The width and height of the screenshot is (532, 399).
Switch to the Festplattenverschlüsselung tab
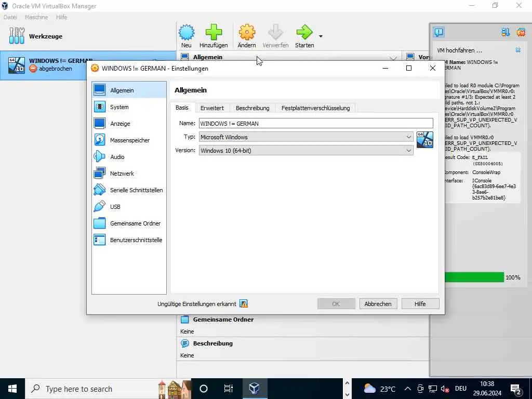click(315, 108)
